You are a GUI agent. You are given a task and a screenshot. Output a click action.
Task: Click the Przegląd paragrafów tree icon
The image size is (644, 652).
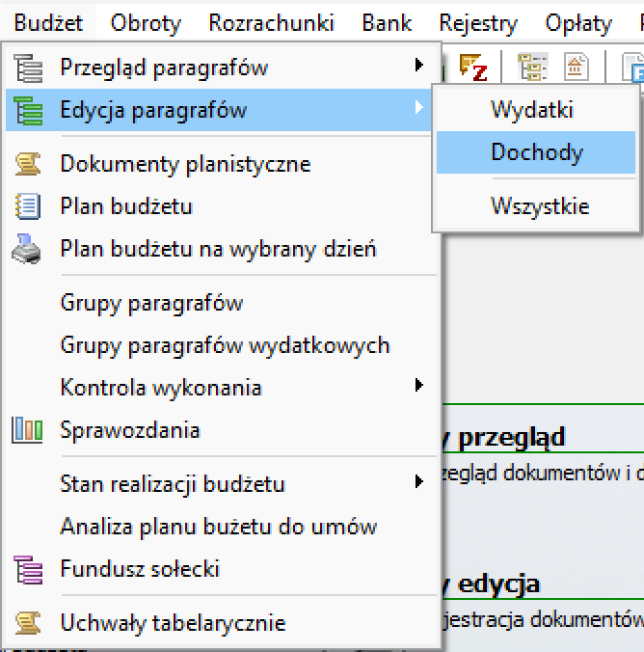28,68
